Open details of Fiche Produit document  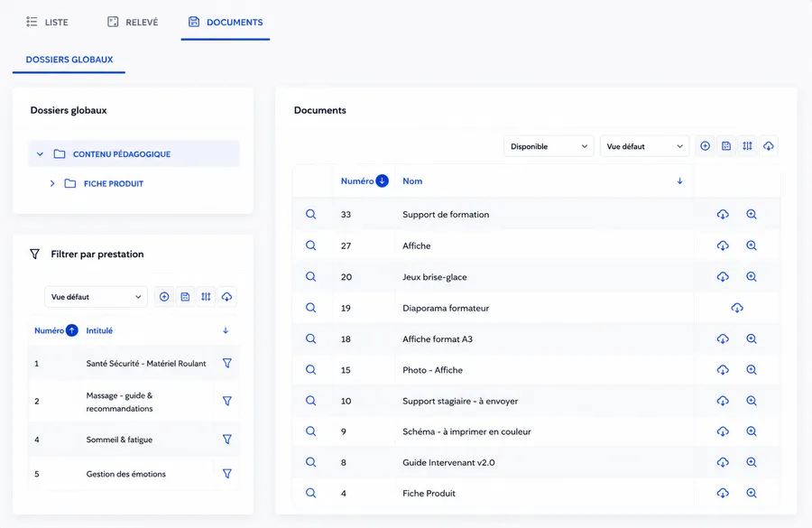pos(310,493)
